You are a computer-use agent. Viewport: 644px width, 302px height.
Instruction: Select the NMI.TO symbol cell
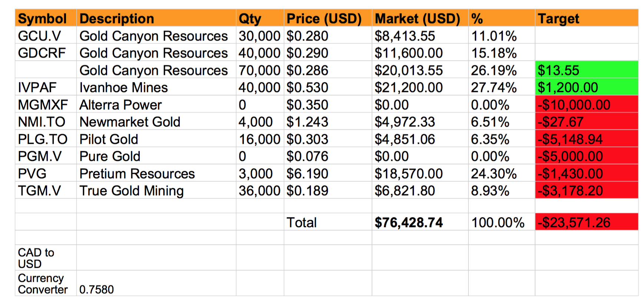pos(46,121)
